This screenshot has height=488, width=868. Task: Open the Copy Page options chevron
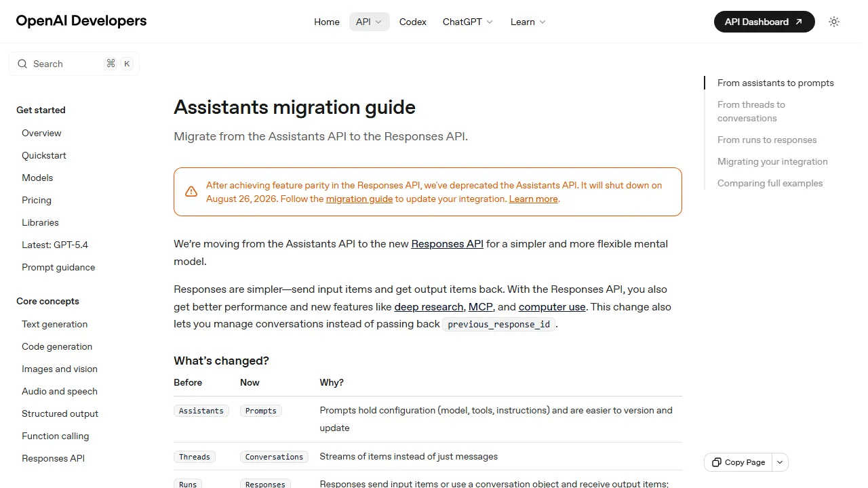pyautogui.click(x=779, y=462)
